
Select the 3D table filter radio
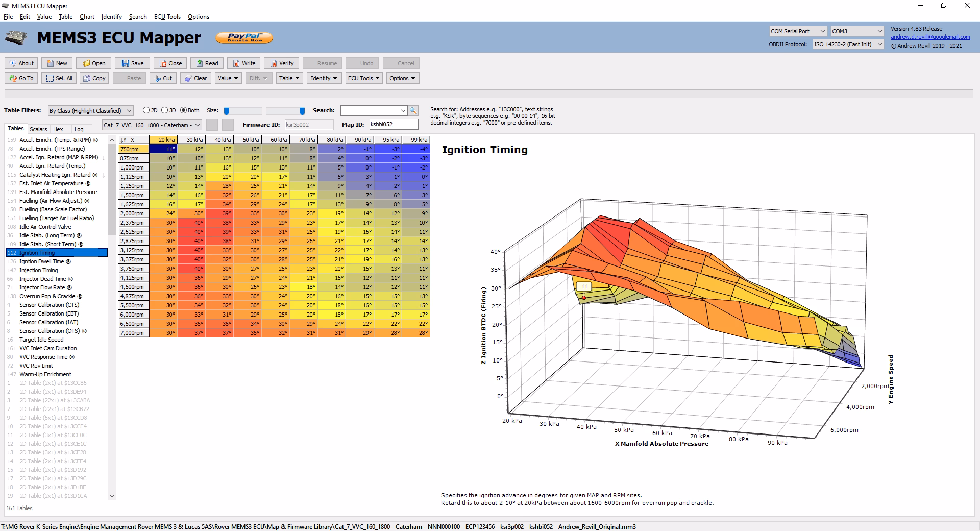click(x=164, y=110)
